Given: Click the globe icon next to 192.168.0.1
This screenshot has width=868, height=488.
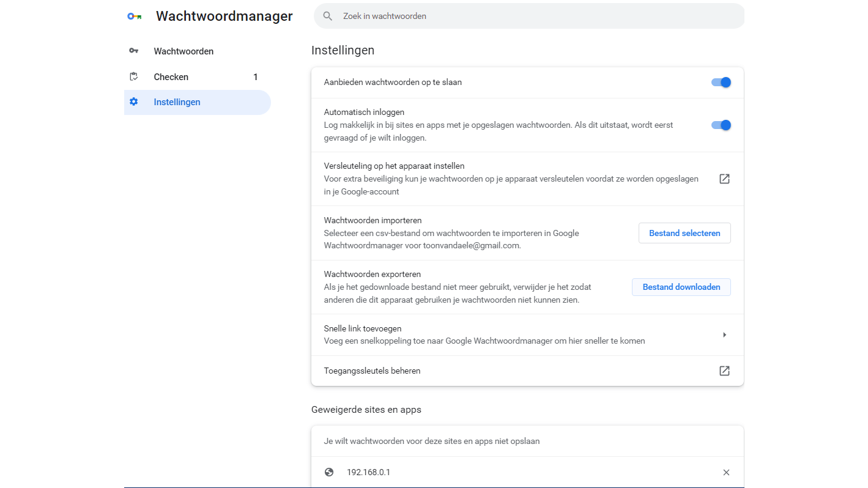Looking at the screenshot, I should point(329,472).
